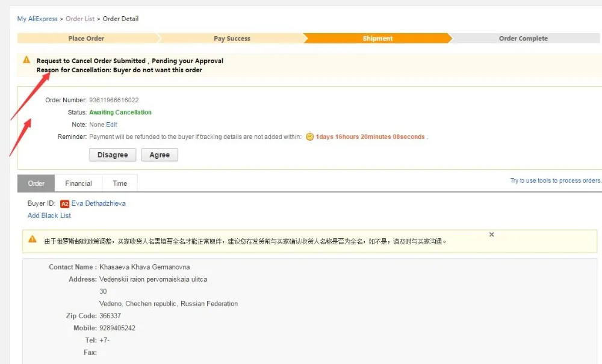This screenshot has width=602, height=364.
Task: Click order number 93611966616022
Action: pos(114,100)
